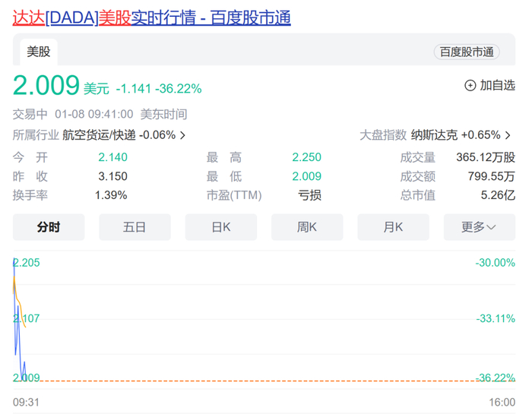Viewport: 532px width, 414px height.
Task: Click the 昨收 value 3.150
Action: 112,176
